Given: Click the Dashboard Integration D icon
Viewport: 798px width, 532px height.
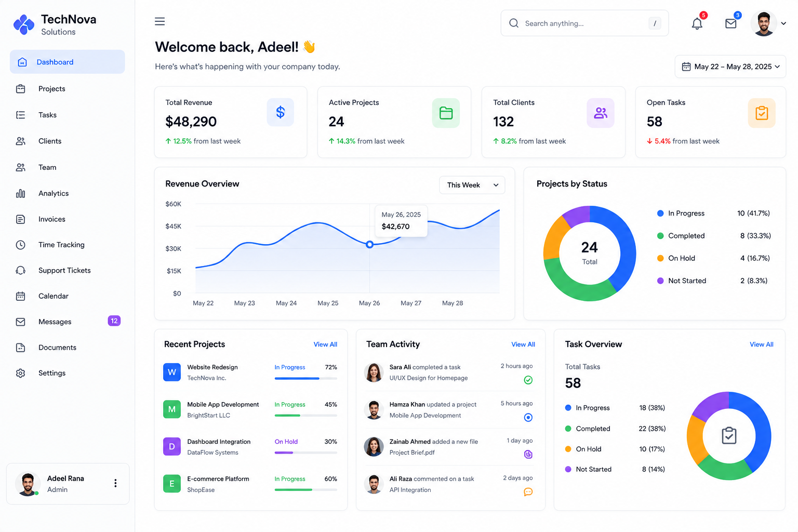Looking at the screenshot, I should [x=172, y=447].
